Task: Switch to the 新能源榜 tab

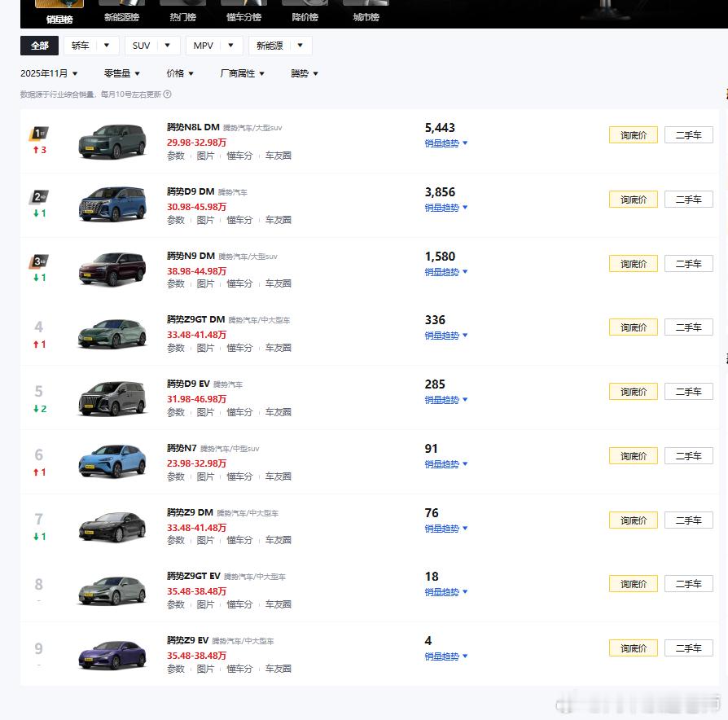Action: tap(121, 17)
